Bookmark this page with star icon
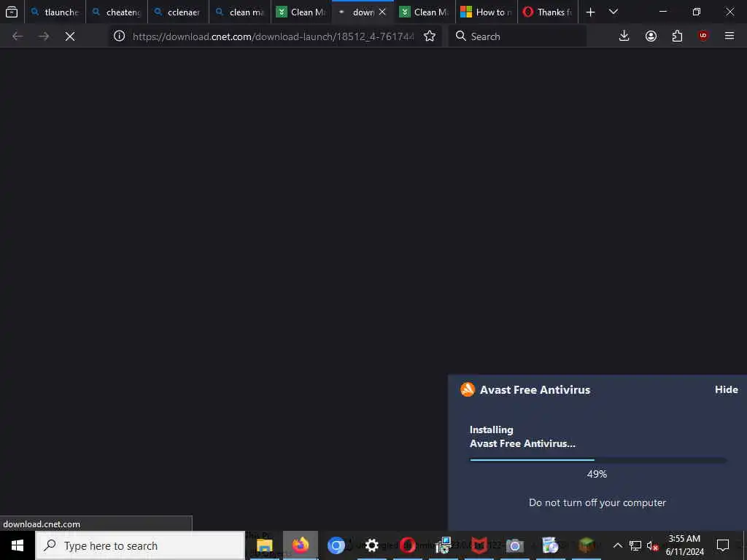747x560 pixels. tap(429, 36)
